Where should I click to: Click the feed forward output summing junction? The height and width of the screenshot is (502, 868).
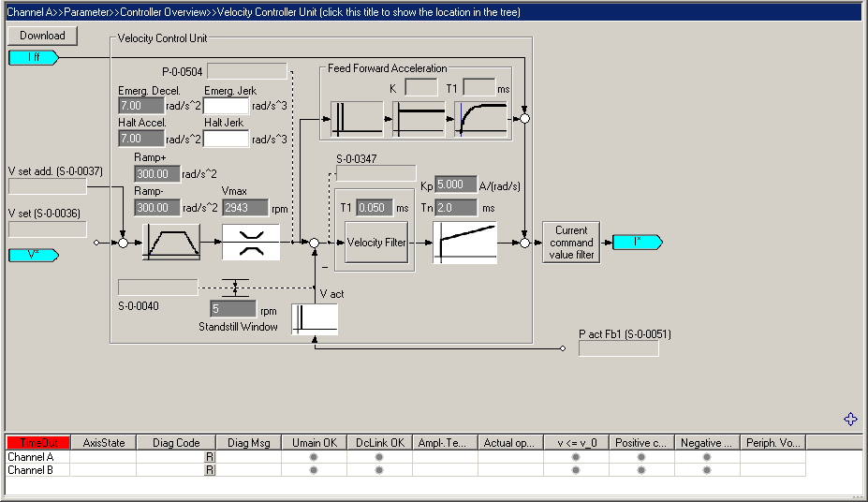(524, 118)
